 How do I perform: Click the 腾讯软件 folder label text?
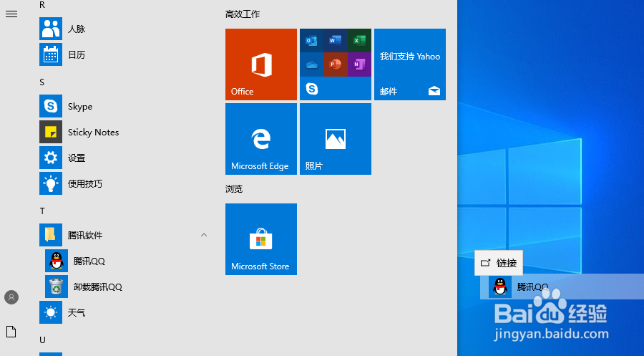pos(85,236)
